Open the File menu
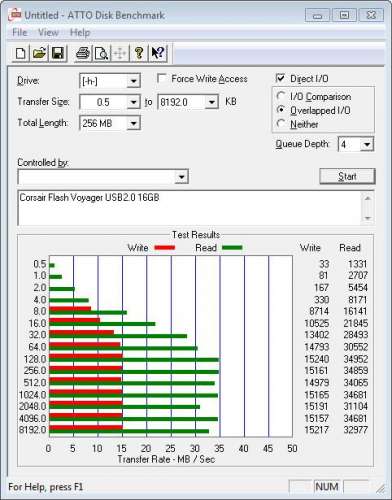Image resolution: width=392 pixels, height=500 pixels. 20,32
